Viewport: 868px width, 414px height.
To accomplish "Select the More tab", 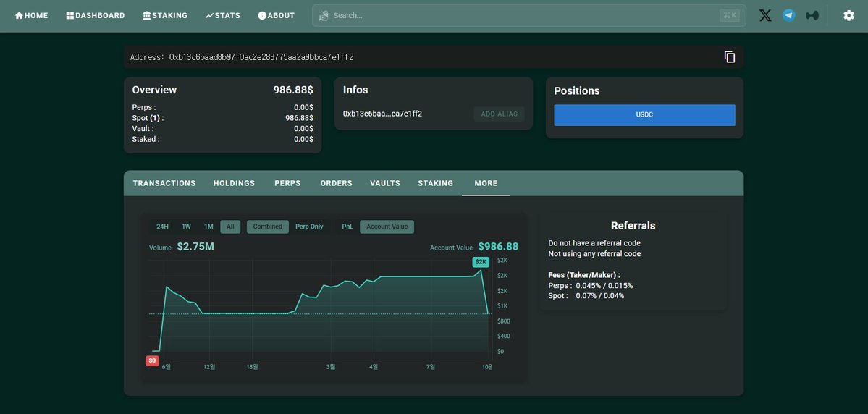I will [x=486, y=183].
